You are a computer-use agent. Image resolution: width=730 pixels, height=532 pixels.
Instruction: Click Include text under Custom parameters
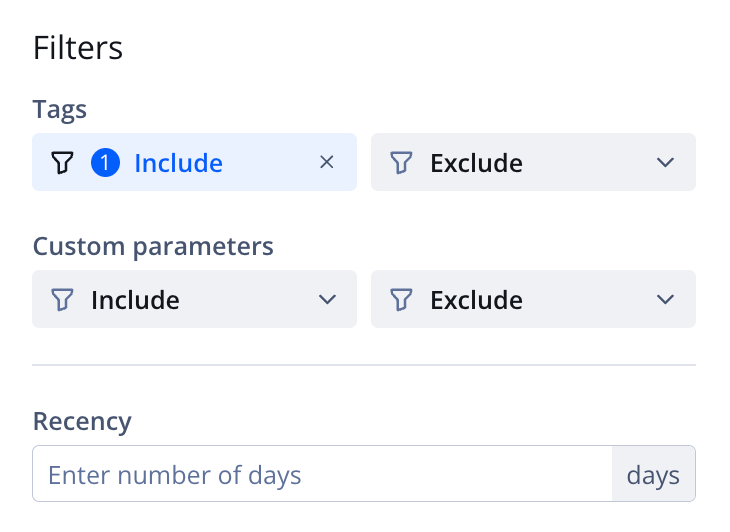pyautogui.click(x=135, y=299)
